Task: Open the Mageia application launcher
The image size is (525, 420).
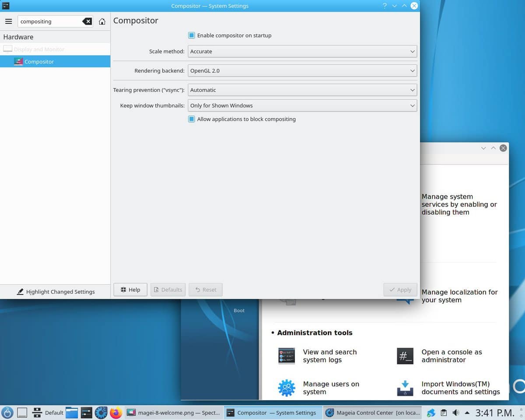Action: [7, 413]
